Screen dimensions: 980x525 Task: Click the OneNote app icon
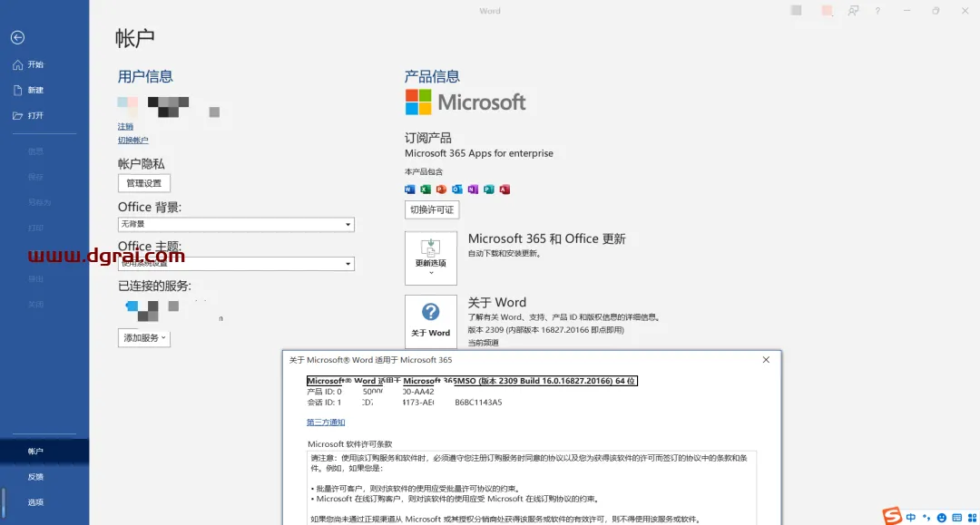pyautogui.click(x=473, y=190)
